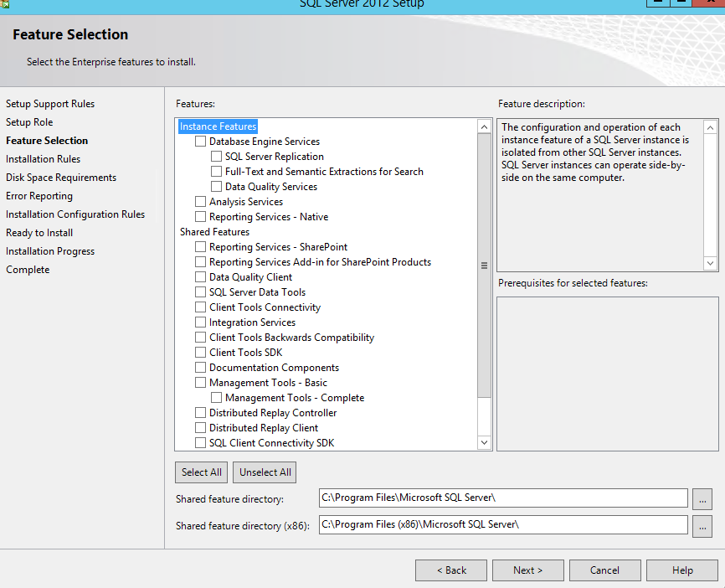Click the Select All button

201,472
